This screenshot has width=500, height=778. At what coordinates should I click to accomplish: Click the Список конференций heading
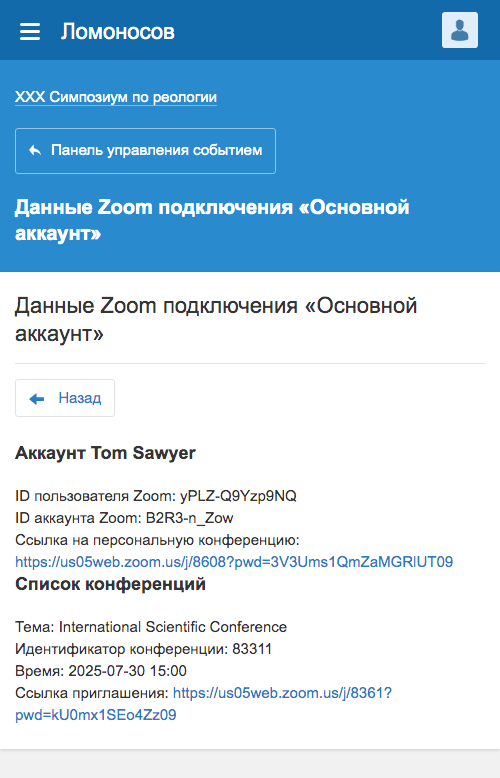(110, 584)
